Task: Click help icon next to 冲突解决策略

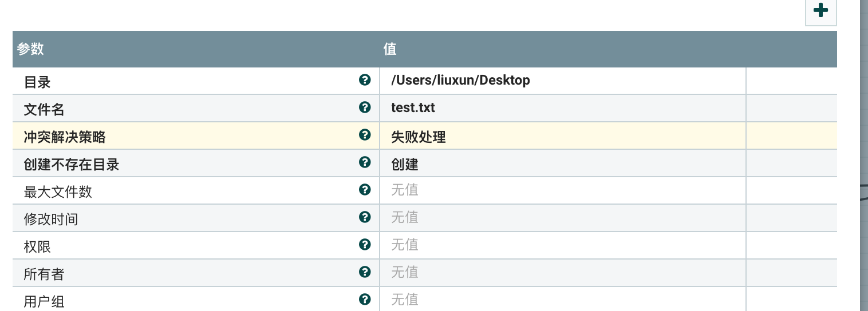Action: (x=365, y=135)
